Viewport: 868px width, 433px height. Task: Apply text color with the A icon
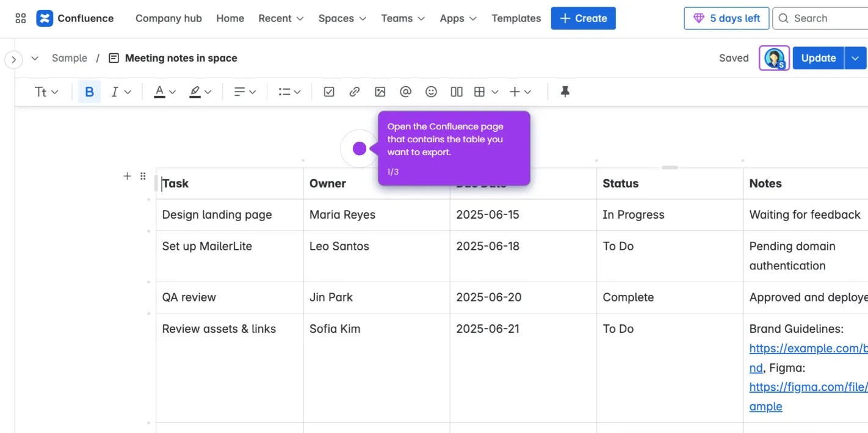coord(159,92)
